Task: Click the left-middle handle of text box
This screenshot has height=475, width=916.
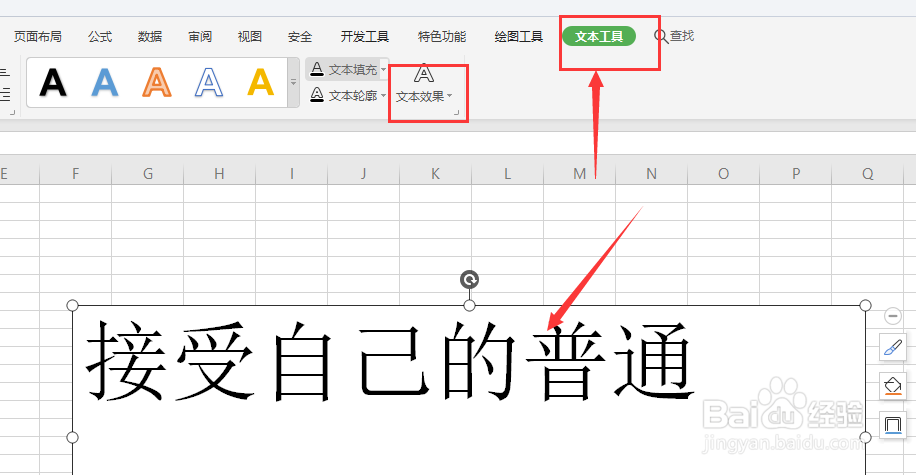Action: (72, 437)
